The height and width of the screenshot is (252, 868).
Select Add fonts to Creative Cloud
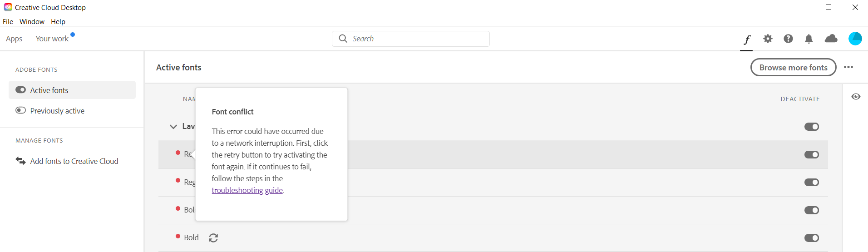tap(74, 161)
